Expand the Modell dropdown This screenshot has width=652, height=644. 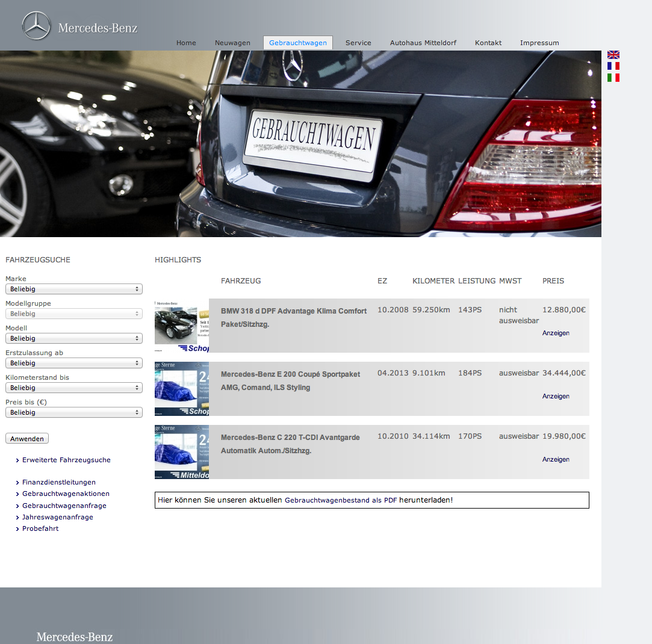pos(74,338)
